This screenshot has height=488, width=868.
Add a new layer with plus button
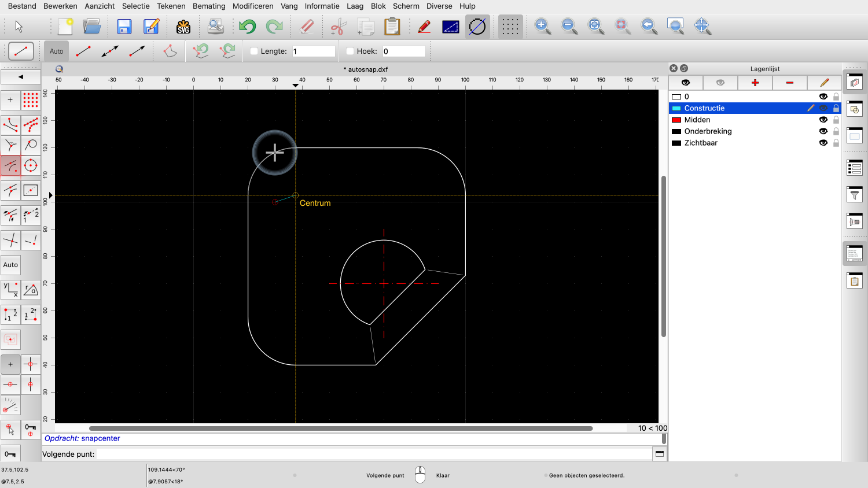pos(755,83)
